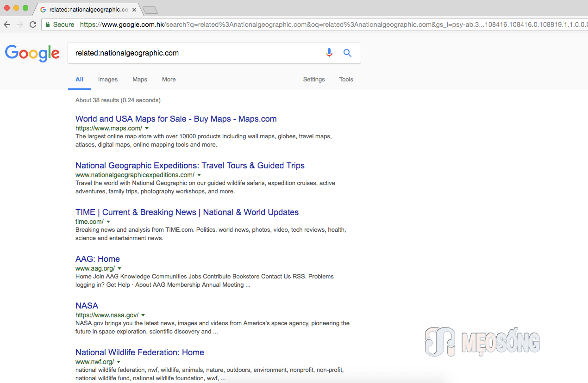The height and width of the screenshot is (383, 588).
Task: Click the browser forward arrow
Action: 20,25
